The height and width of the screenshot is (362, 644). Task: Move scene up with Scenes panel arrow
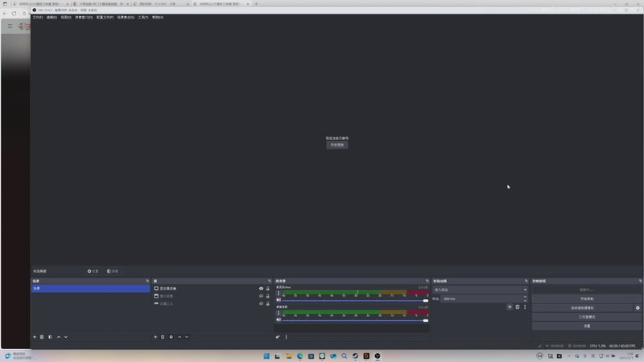(x=59, y=337)
